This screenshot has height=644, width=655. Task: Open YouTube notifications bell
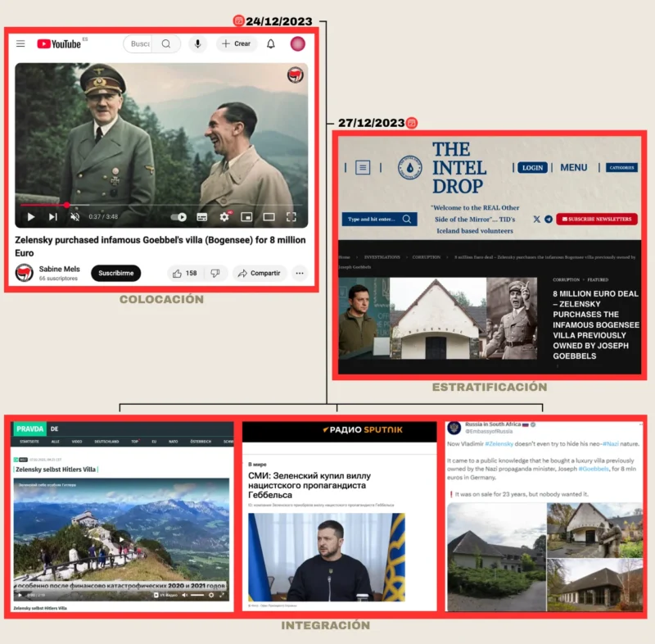click(x=271, y=43)
